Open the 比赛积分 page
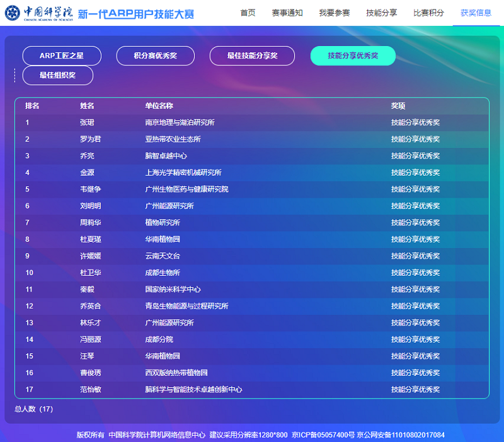 pyautogui.click(x=428, y=13)
